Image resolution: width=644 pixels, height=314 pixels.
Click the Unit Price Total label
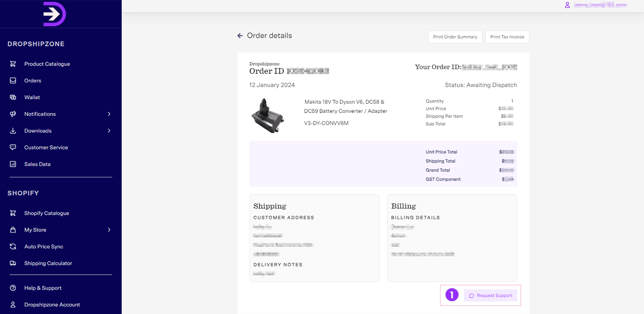pos(442,152)
